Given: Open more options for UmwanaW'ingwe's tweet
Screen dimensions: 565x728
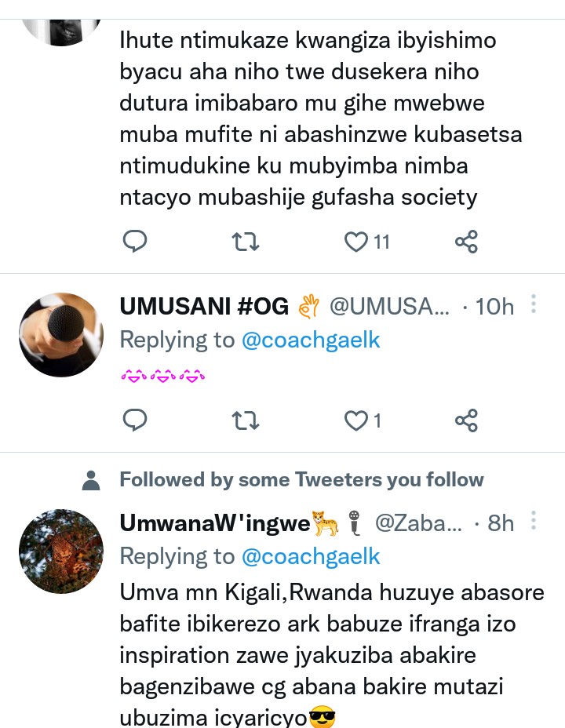Looking at the screenshot, I should coord(534,520).
